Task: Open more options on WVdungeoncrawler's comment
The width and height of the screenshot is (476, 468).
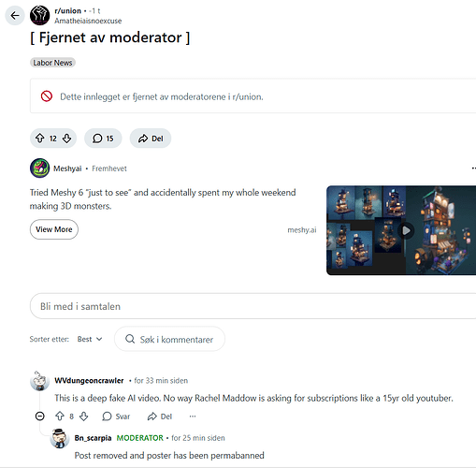Action: point(193,417)
